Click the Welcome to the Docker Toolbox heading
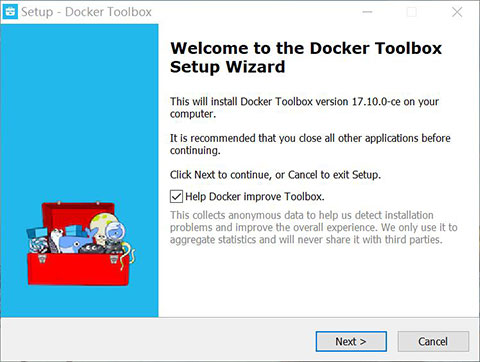The width and height of the screenshot is (480, 362). click(306, 57)
